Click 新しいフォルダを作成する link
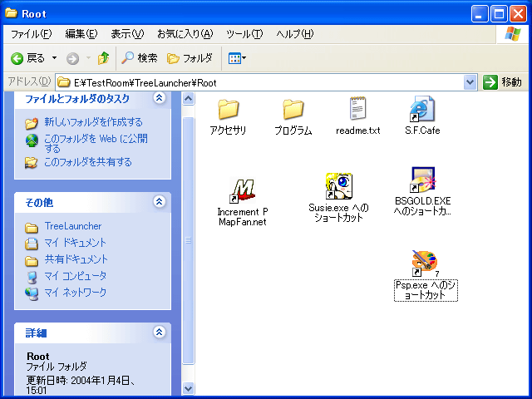Viewport: 532px width, 399px height. click(x=93, y=122)
